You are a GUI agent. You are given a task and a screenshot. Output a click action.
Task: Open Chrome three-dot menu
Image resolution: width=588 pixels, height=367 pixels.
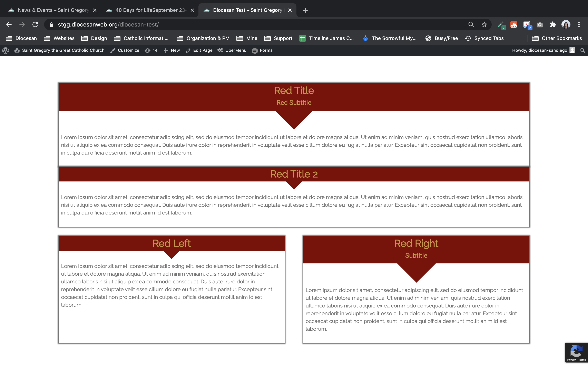pos(579,24)
